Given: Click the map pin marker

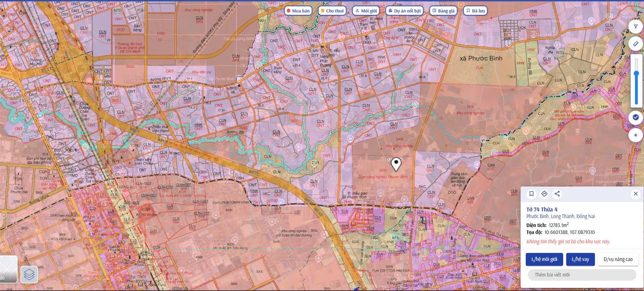Looking at the screenshot, I should tap(396, 164).
